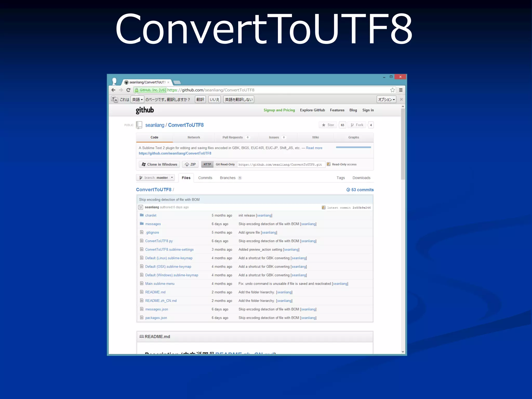
Task: Open the branch: master dropdown
Action: coord(155,178)
